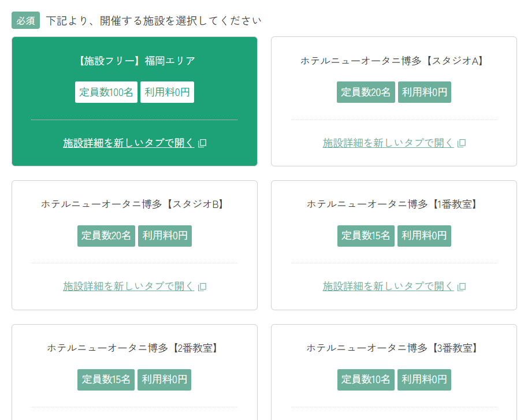Click 定員数20名 badge in スタジオA card
Screen dimensions: 524x420
(x=366, y=92)
